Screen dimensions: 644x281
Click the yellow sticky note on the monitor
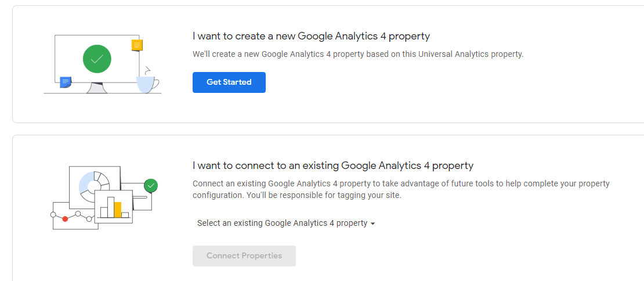(137, 45)
